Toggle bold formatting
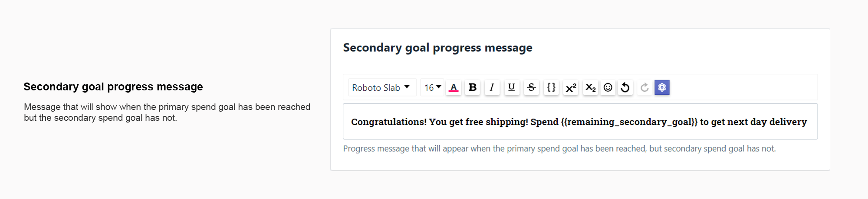868x199 pixels. pyautogui.click(x=473, y=87)
